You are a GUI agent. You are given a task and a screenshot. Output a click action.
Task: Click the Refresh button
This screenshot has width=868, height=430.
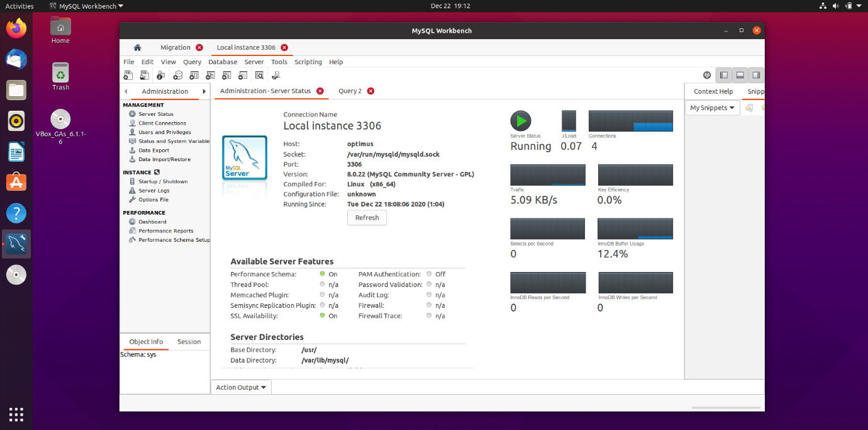367,217
